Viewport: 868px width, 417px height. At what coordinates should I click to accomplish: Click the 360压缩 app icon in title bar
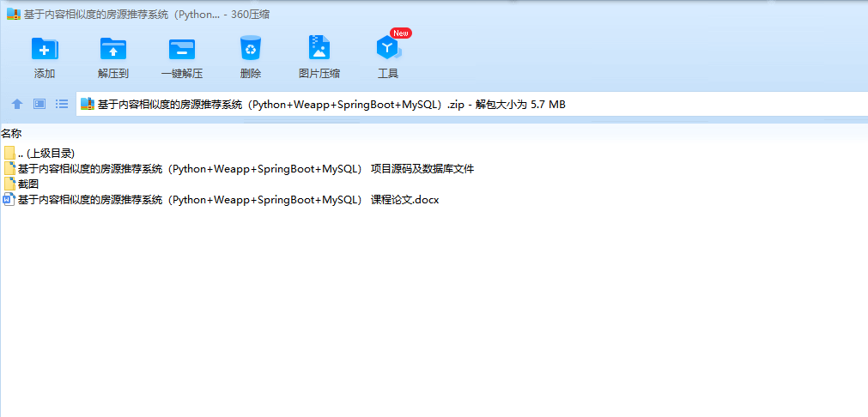tap(14, 15)
